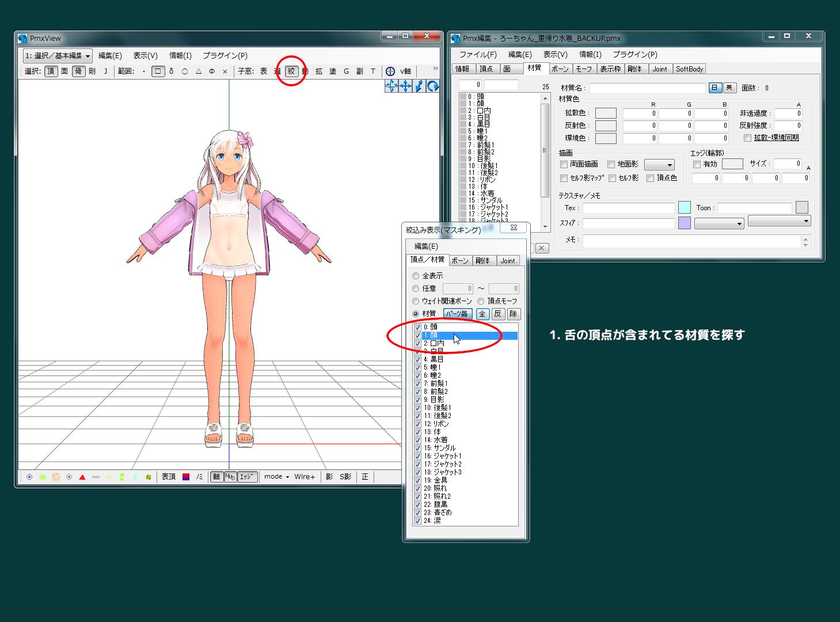
Task: Select the 全表示 radio button
Action: [416, 275]
